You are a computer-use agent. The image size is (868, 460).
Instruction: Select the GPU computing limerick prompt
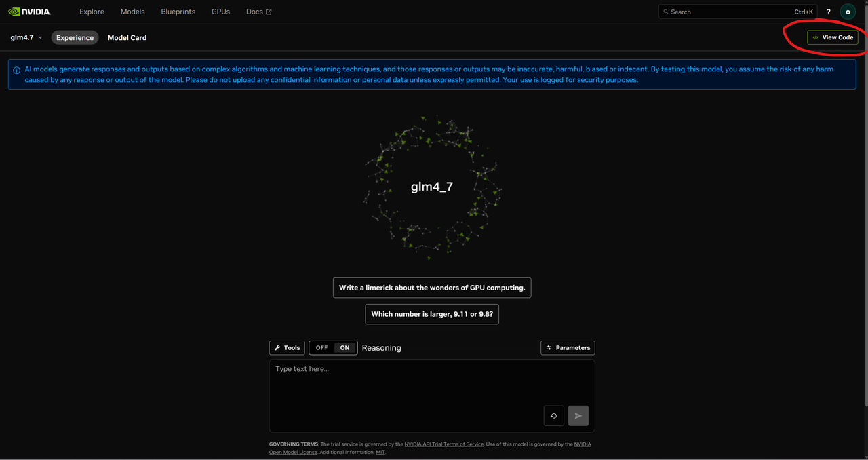pyautogui.click(x=432, y=288)
